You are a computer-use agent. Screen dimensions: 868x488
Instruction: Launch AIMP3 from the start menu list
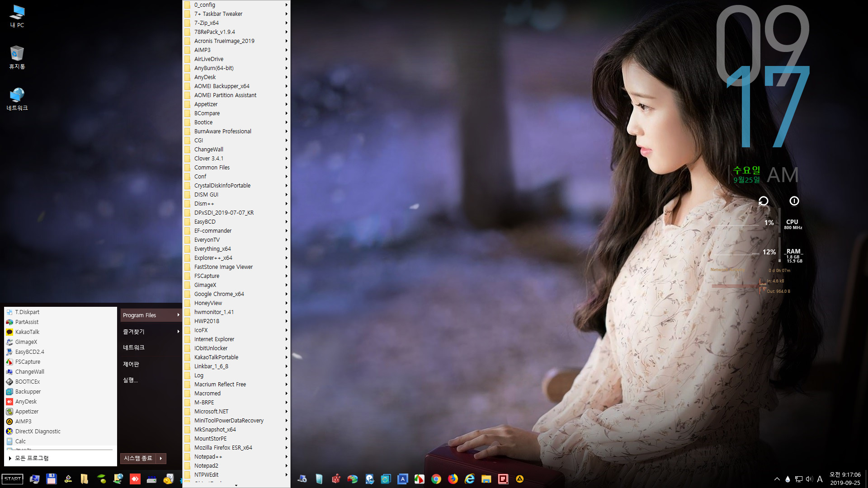(x=60, y=422)
